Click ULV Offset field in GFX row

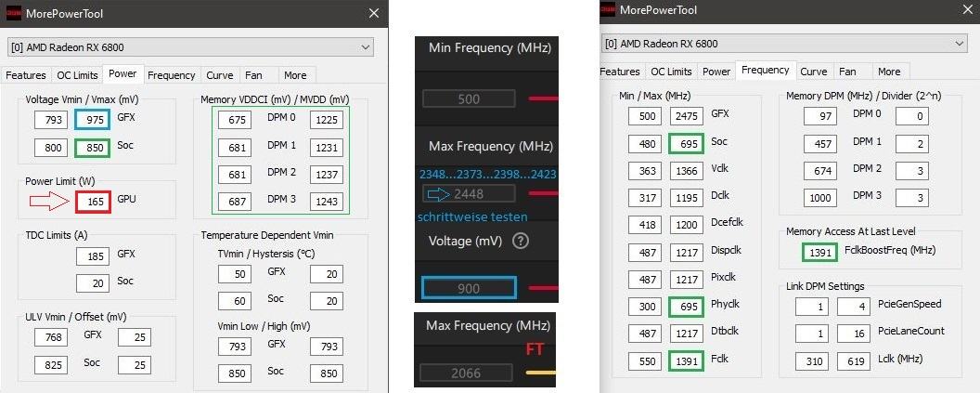click(x=135, y=337)
